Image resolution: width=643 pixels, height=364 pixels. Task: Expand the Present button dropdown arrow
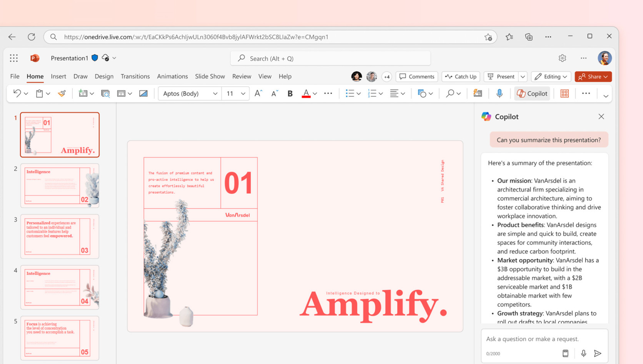click(x=523, y=76)
